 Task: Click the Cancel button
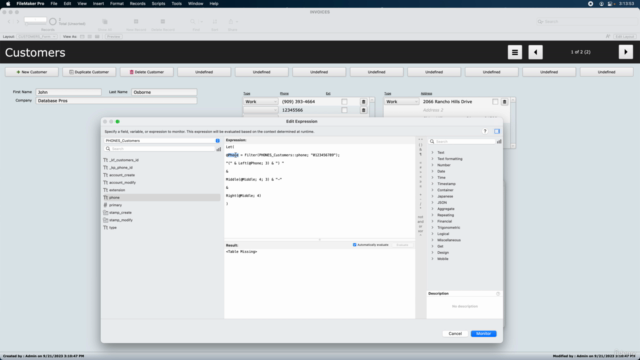click(x=455, y=334)
